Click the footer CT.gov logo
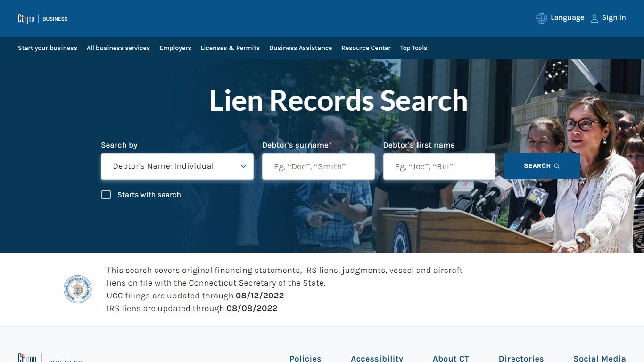 pos(26,358)
